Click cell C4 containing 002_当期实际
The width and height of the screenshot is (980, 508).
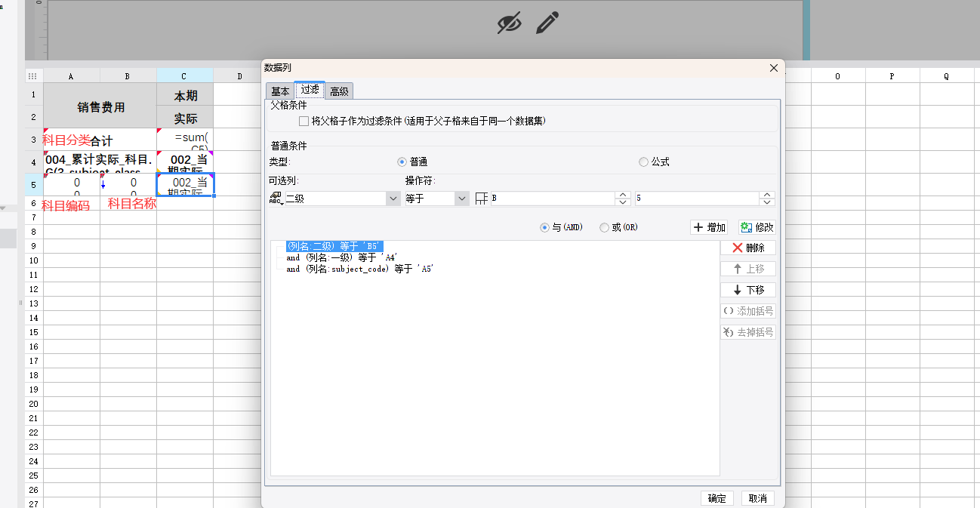(x=185, y=163)
